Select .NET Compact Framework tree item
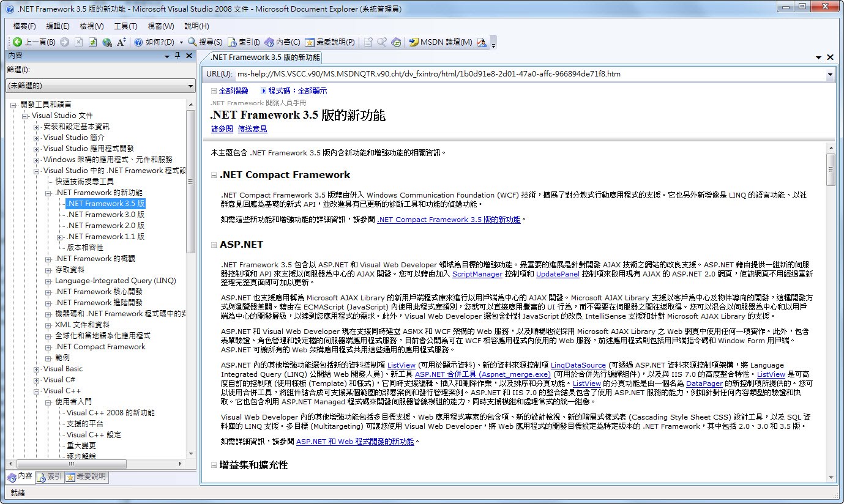844x504 pixels. tap(100, 347)
